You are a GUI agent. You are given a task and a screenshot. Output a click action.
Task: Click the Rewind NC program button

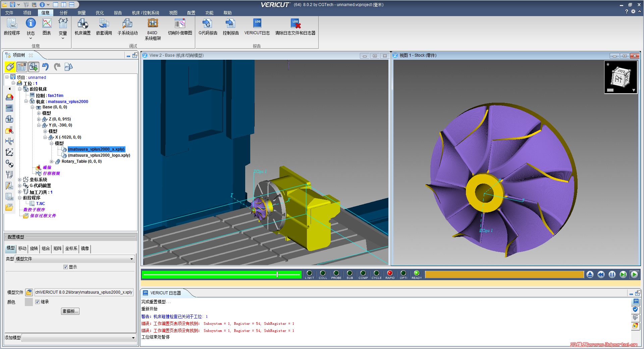tap(601, 275)
